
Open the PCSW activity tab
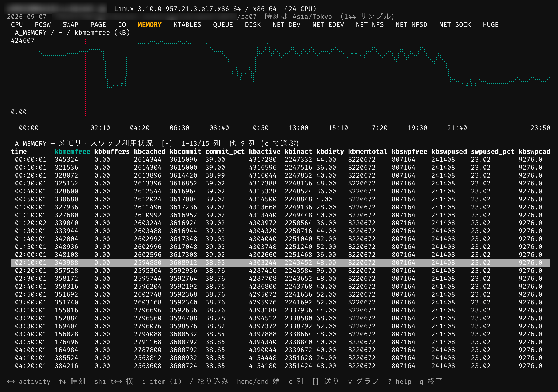pos(43,24)
